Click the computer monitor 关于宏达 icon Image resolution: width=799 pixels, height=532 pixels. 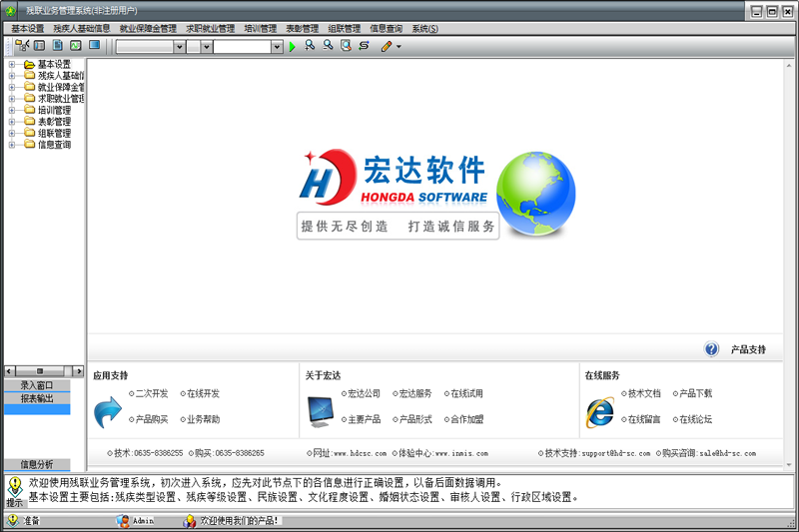[x=321, y=412]
